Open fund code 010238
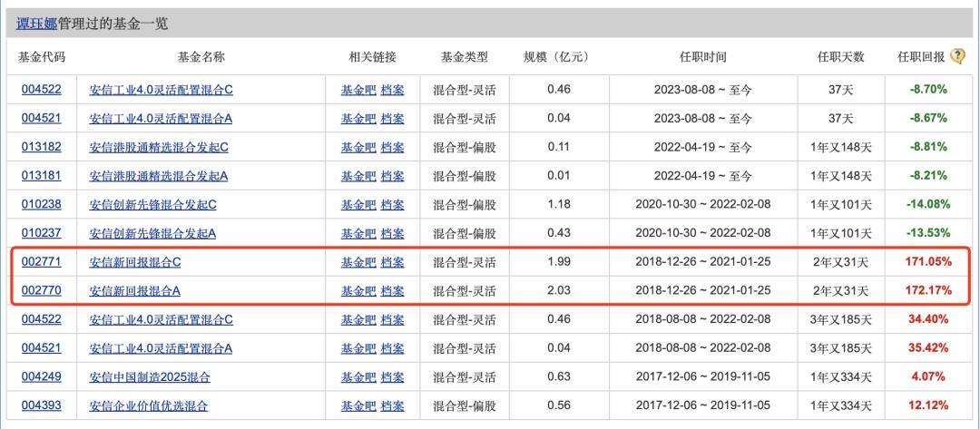This screenshot has width=980, height=429. pyautogui.click(x=41, y=204)
